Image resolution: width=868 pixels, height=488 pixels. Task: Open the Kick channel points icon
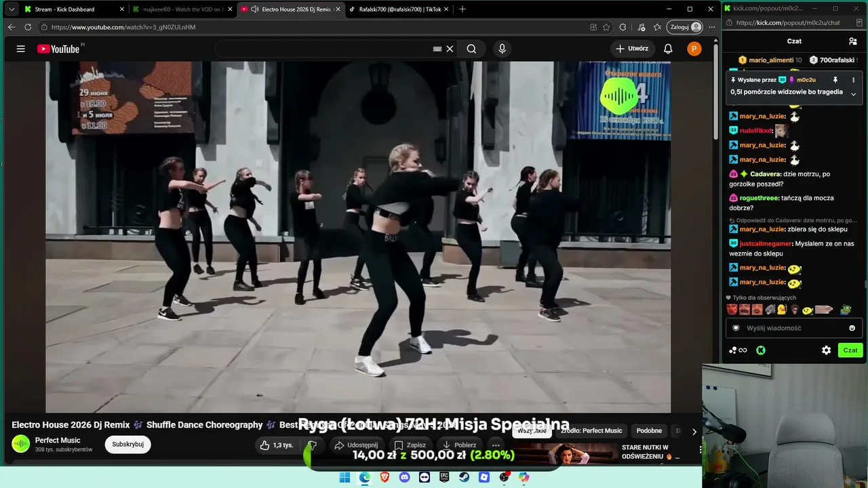click(x=738, y=350)
